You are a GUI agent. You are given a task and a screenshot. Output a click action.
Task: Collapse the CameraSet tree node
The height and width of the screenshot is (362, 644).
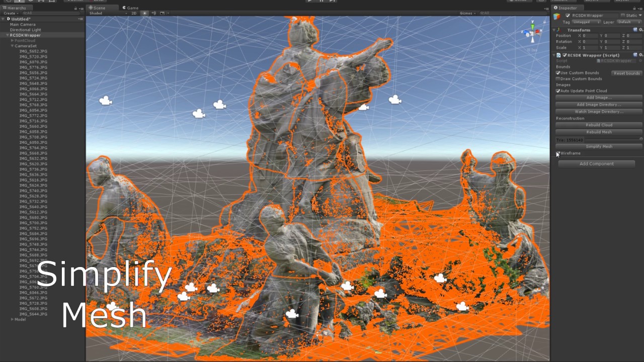pos(13,46)
